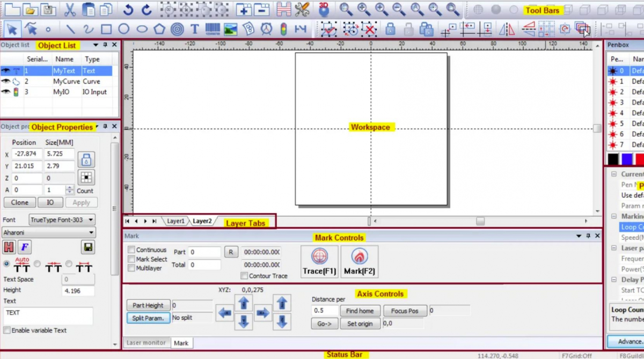Image resolution: width=644 pixels, height=359 pixels.
Task: Click the Find home button
Action: point(360,311)
